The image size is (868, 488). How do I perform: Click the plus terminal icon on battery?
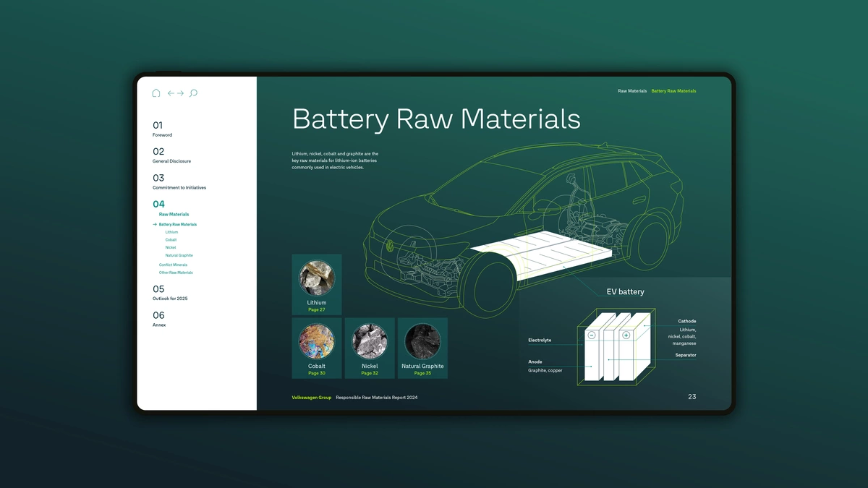point(626,335)
